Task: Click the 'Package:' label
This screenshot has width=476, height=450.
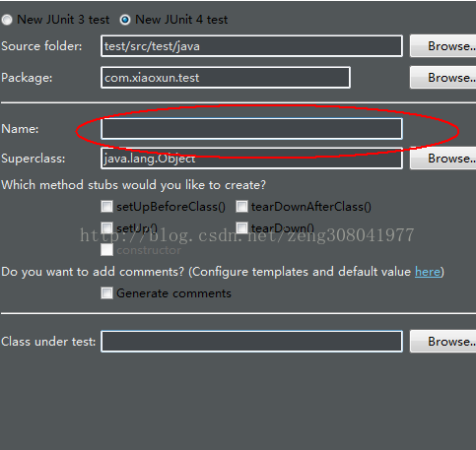Action: pyautogui.click(x=27, y=78)
